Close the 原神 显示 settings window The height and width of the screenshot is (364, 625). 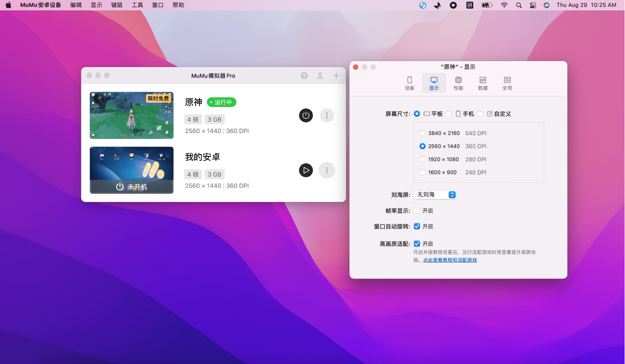[x=355, y=67]
